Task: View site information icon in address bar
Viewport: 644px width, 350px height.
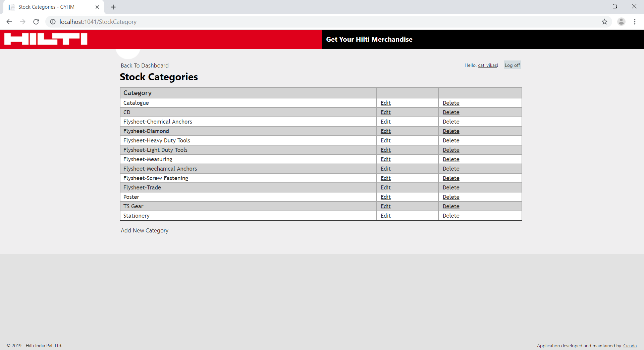Action: tap(53, 22)
